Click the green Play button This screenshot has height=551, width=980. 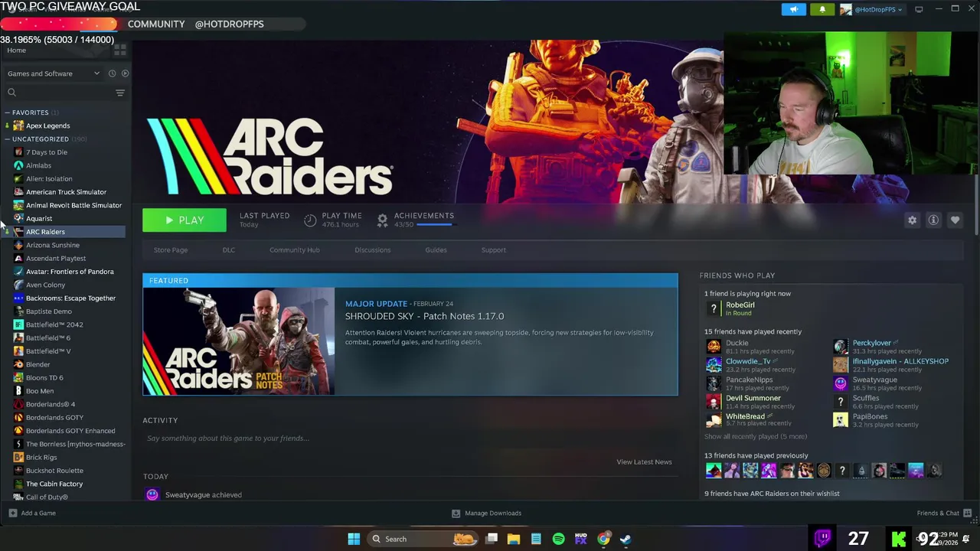point(185,220)
